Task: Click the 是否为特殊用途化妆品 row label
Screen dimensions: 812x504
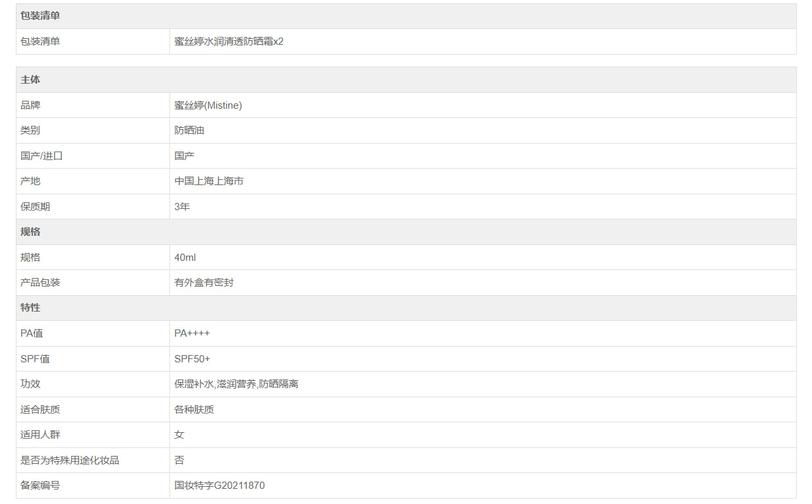Action: (x=70, y=461)
